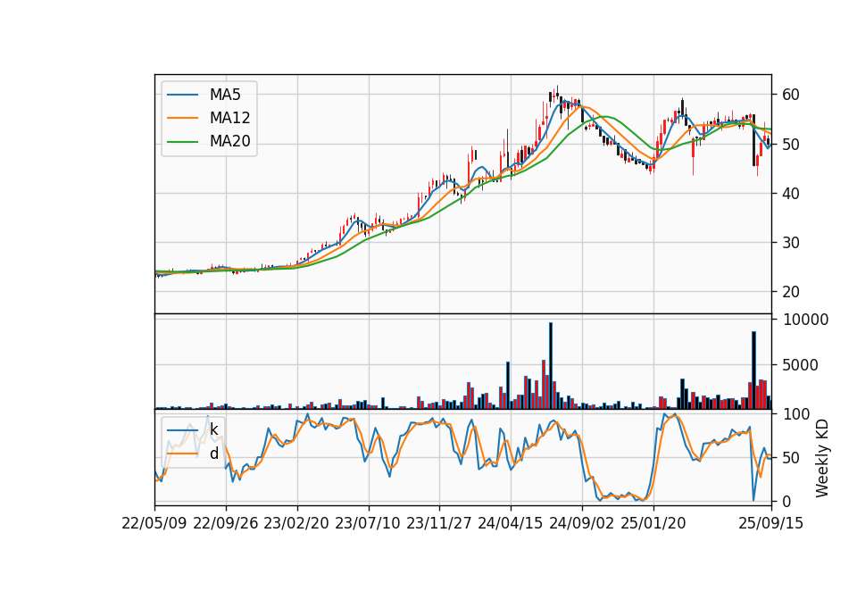Image resolution: width=857 pixels, height=616 pixels.
Task: Click the volume axis label 5000
Action: [800, 365]
